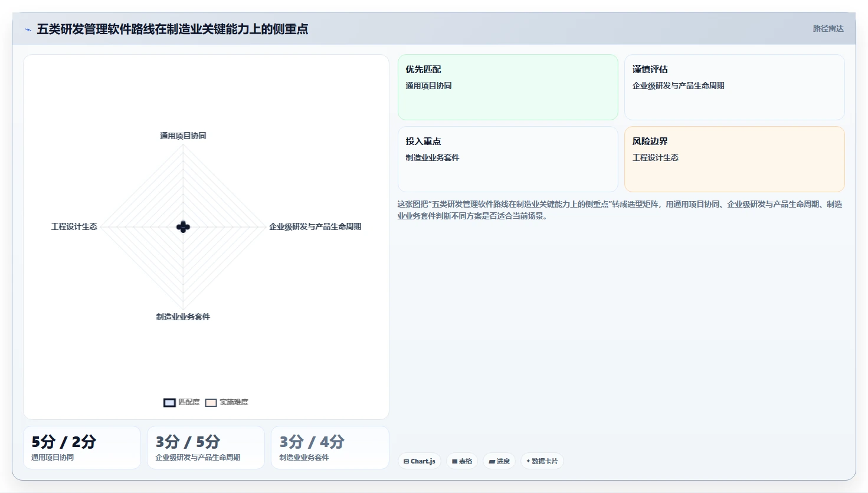This screenshot has width=868, height=493.
Task: Click the 路径雷达 label in the header
Action: 828,28
